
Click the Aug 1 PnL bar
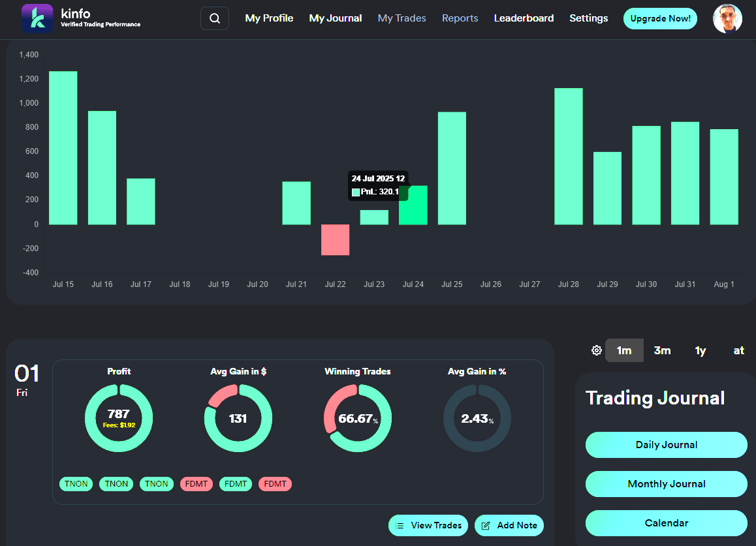click(x=724, y=177)
